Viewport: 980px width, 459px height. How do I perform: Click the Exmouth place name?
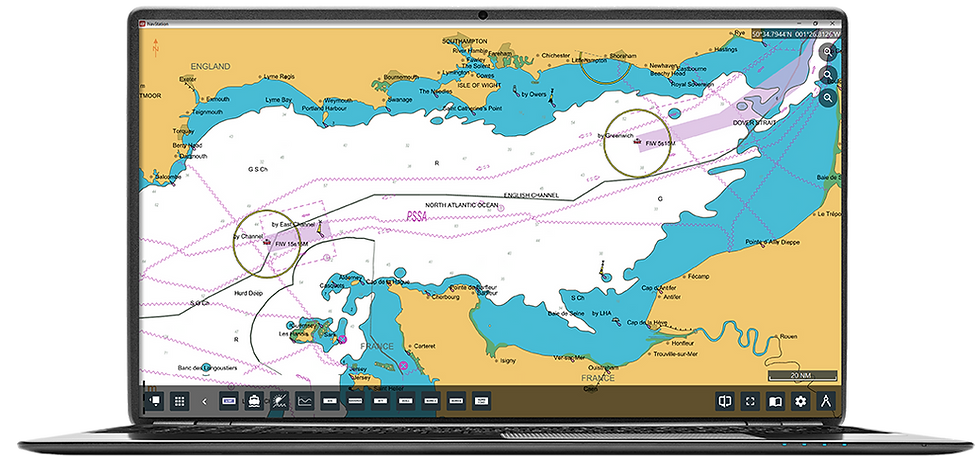[x=217, y=99]
